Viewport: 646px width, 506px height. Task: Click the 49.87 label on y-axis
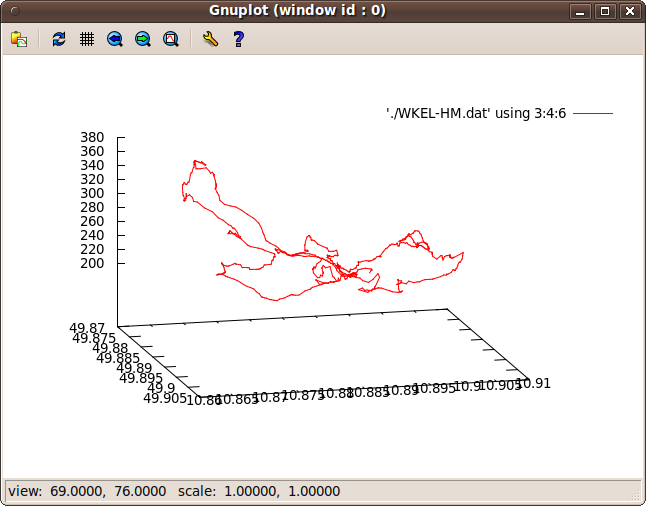(x=87, y=327)
